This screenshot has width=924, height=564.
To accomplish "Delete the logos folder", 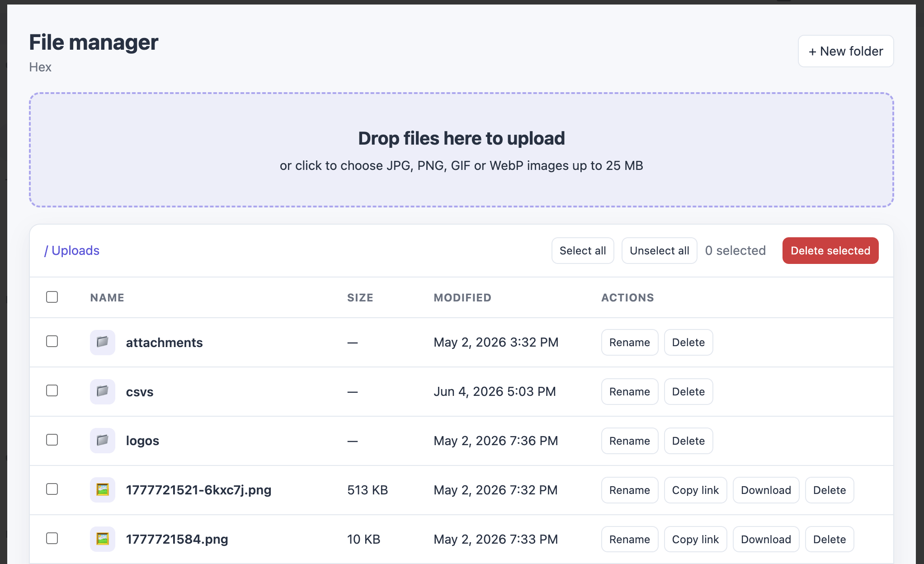I will (688, 441).
